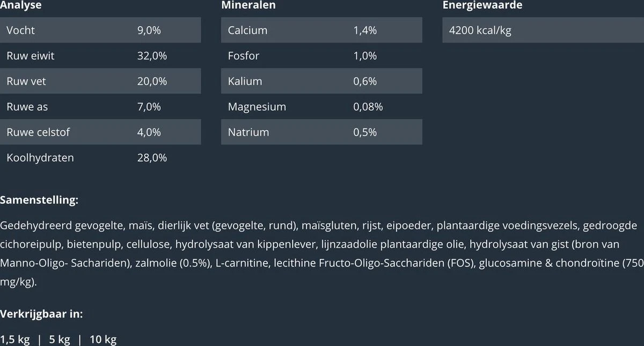Click the Mineralen heading
The width and height of the screenshot is (644, 346).
coord(248,5)
